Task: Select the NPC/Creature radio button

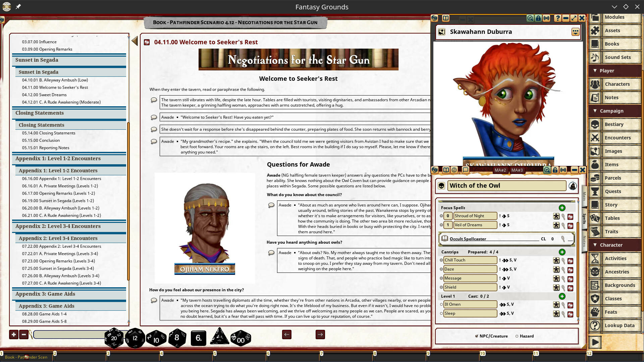Action: point(477,336)
